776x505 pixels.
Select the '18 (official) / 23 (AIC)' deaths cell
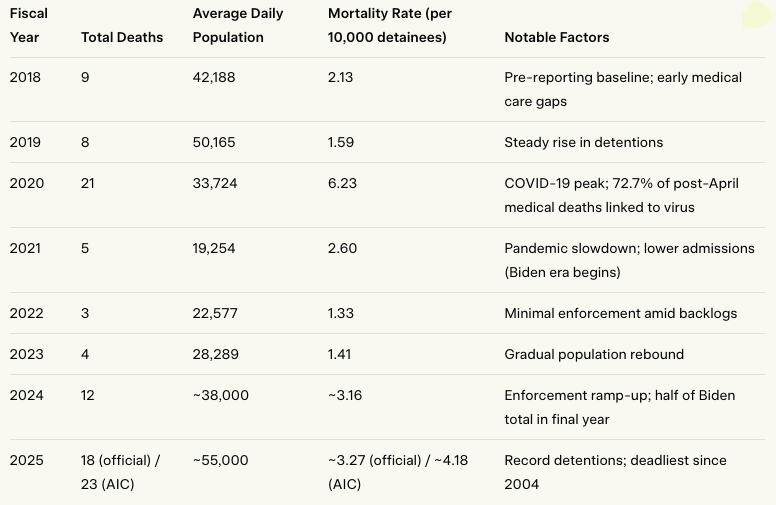(120, 472)
